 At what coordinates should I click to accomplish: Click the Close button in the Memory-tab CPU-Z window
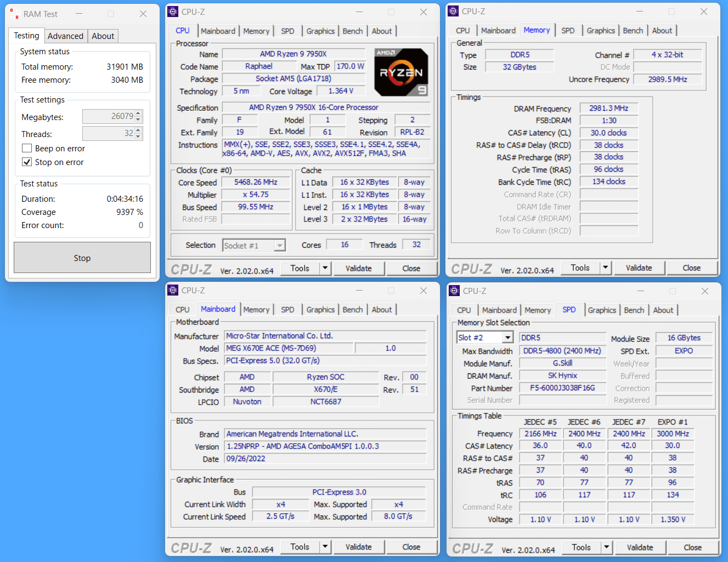pos(692,268)
